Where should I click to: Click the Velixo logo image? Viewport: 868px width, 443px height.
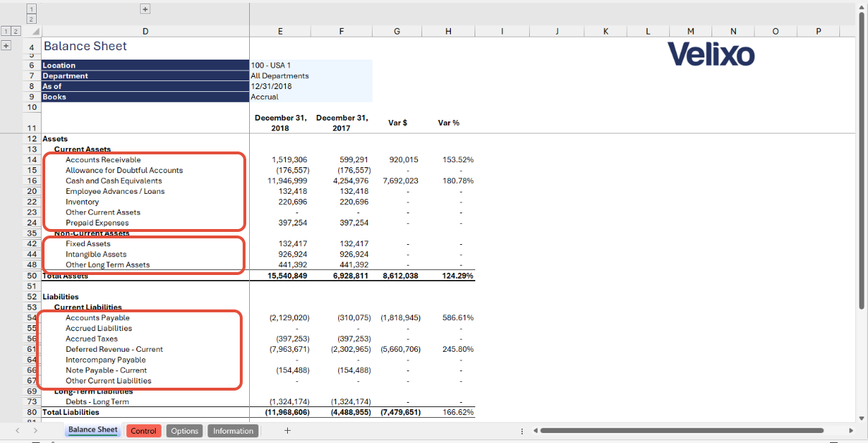(711, 54)
